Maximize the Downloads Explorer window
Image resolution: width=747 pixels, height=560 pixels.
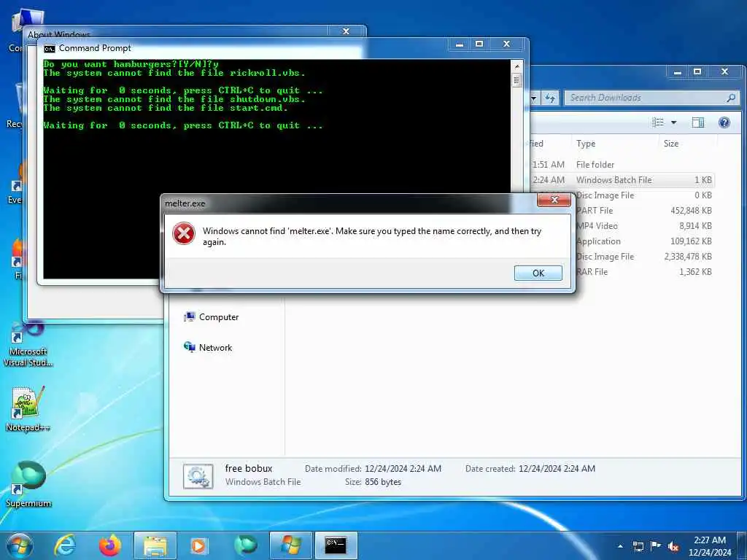coord(697,72)
